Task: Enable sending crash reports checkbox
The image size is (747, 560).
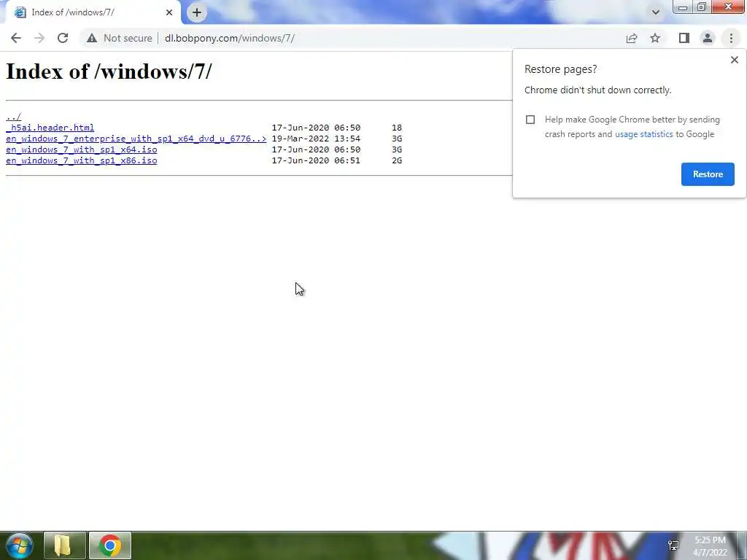Action: coord(530,120)
